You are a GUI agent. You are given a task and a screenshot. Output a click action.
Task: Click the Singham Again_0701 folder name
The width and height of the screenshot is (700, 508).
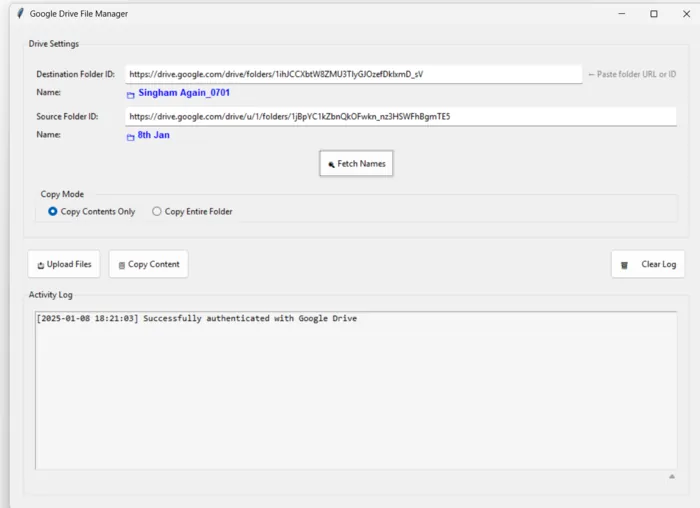[x=184, y=93]
